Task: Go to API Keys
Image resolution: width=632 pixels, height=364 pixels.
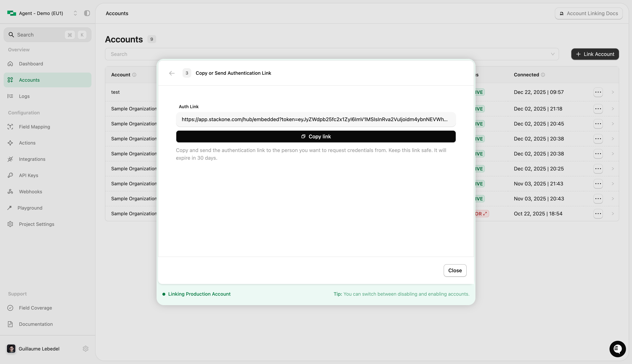Action: coord(48,175)
